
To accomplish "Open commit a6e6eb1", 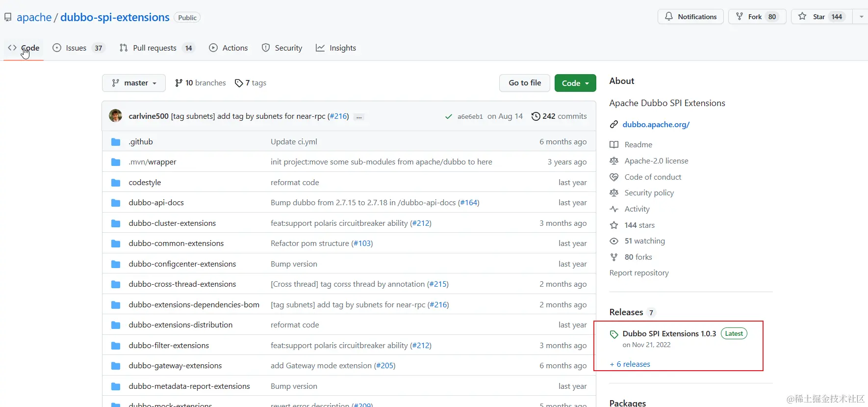I will (x=470, y=117).
